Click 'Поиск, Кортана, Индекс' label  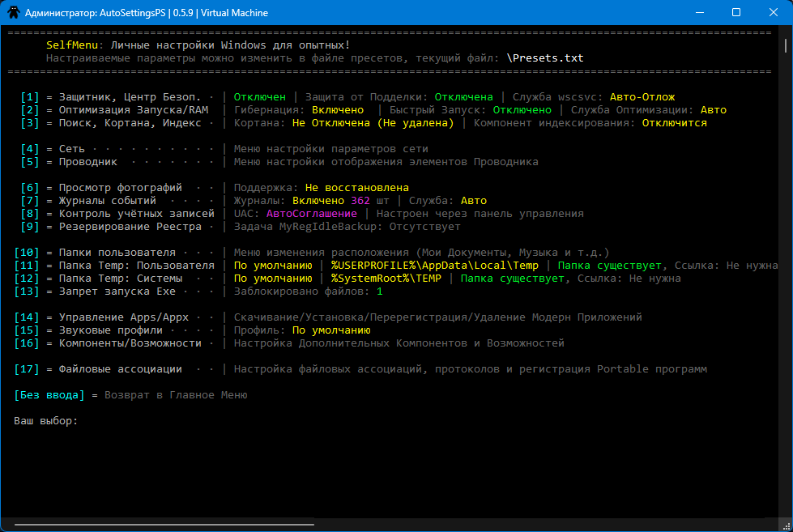tap(130, 123)
